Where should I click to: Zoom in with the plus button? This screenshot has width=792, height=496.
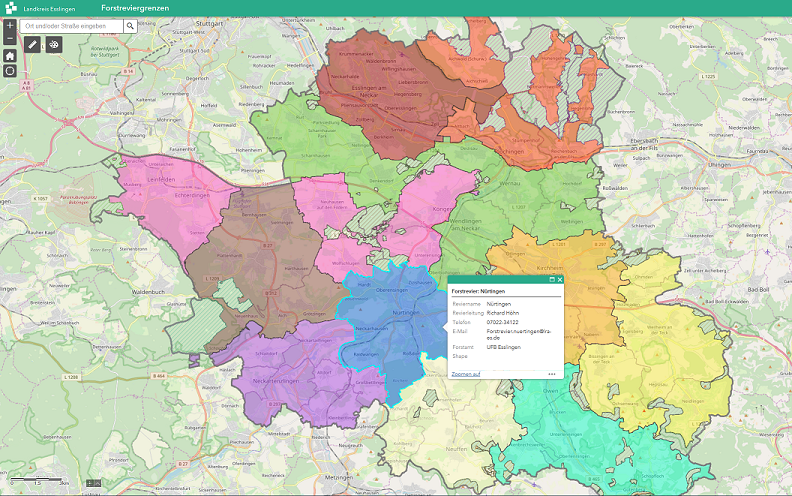[10, 24]
